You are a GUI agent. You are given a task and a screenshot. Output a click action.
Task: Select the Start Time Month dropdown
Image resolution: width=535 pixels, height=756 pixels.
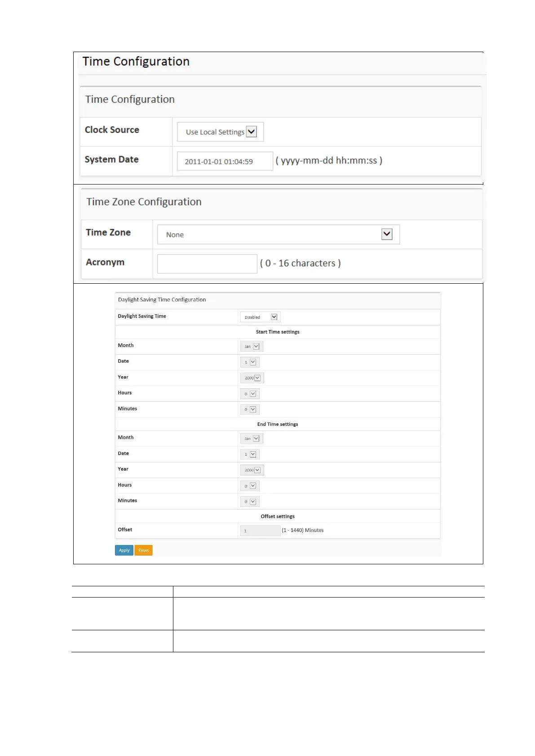tap(252, 347)
